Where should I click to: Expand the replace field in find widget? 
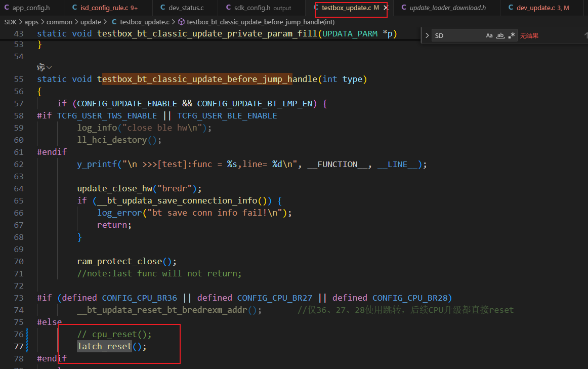pos(427,35)
